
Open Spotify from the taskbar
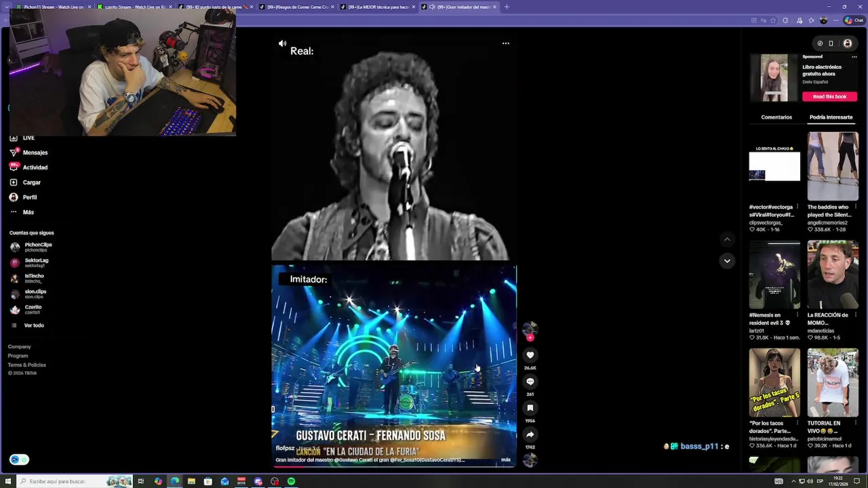tap(291, 481)
